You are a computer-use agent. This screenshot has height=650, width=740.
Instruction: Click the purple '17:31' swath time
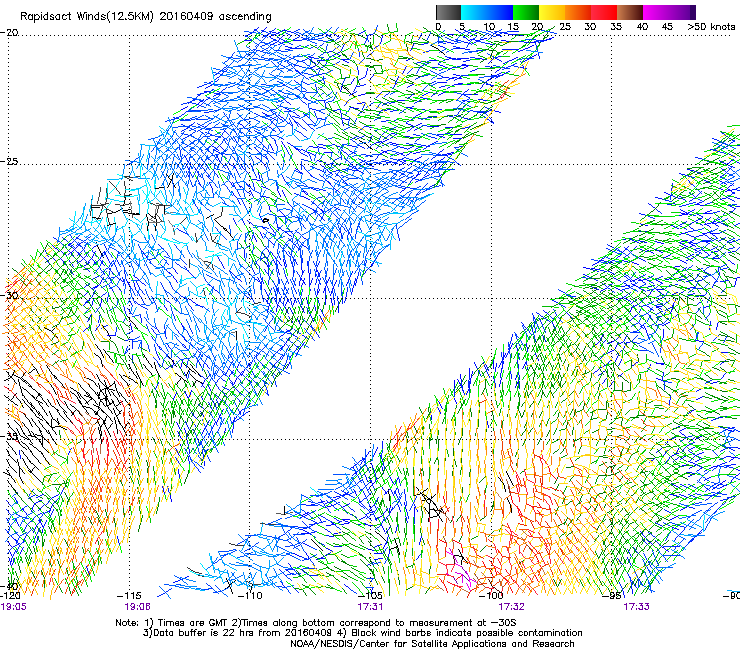pyautogui.click(x=370, y=607)
